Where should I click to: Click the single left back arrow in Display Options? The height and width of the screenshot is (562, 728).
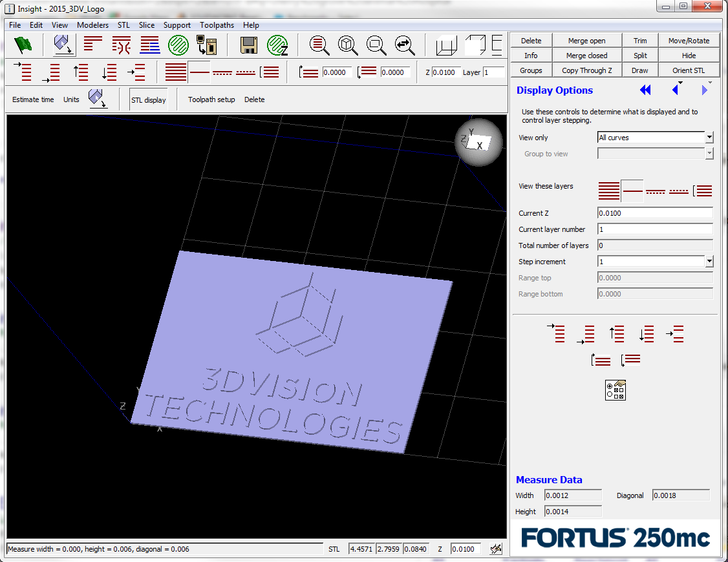[x=676, y=90]
